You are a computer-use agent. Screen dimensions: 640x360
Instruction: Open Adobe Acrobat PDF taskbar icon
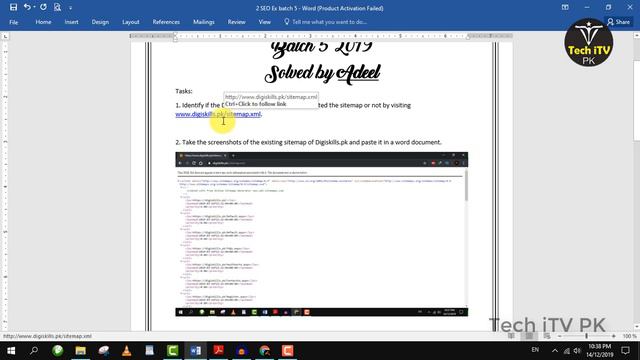coord(218,351)
